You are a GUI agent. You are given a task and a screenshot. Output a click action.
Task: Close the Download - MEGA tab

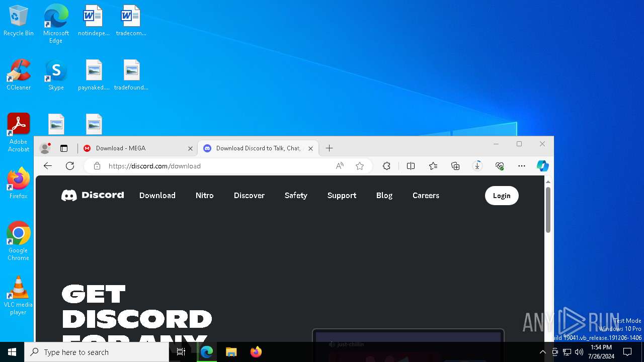(190, 148)
